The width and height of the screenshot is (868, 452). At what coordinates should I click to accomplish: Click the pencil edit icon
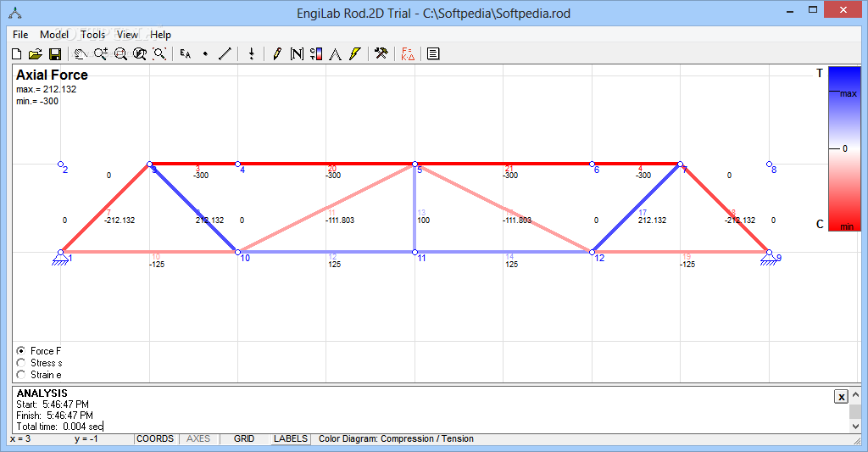point(277,53)
